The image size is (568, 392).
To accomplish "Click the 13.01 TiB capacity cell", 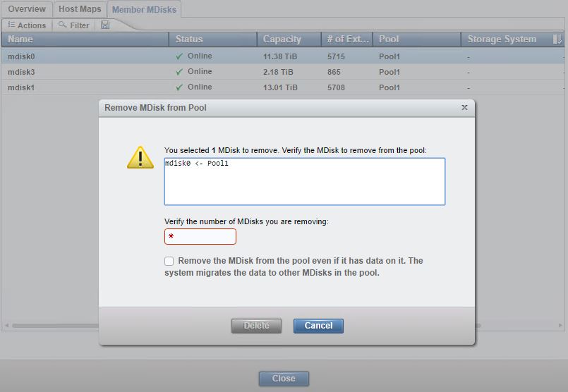I will pos(280,87).
